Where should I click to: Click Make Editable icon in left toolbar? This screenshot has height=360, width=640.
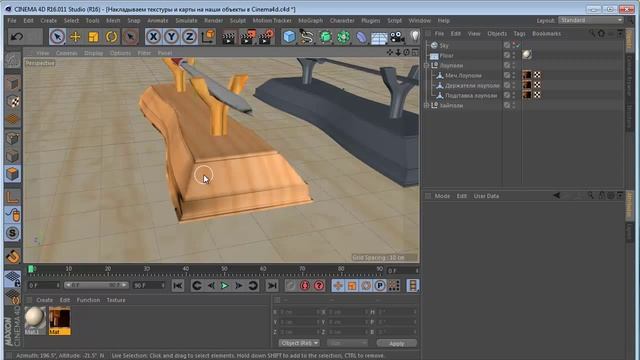point(13,61)
